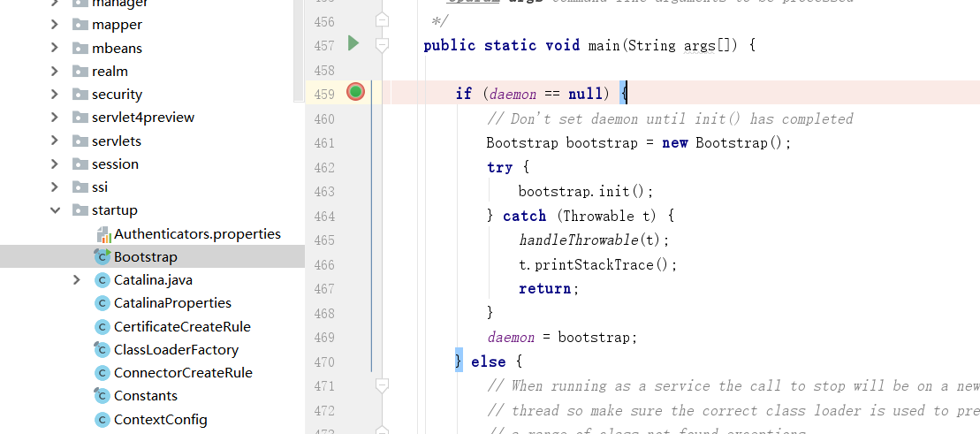
Task: Click the project tree vertical scrollbar
Action: pos(299,51)
